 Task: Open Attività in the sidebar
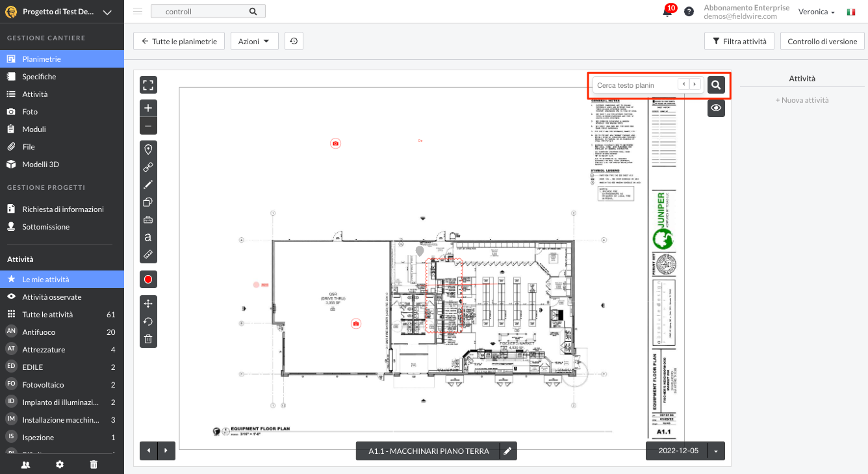tap(35, 94)
